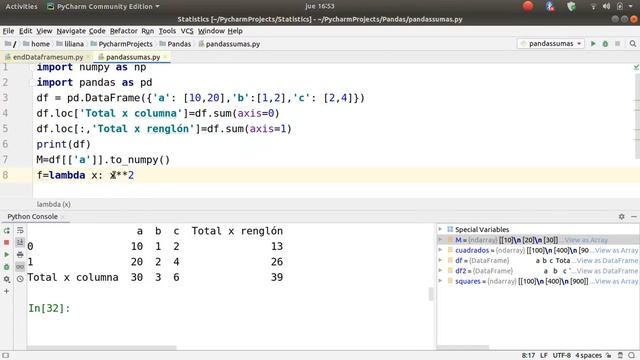Print the console output
The height and width of the screenshot is (360, 640).
[20, 255]
